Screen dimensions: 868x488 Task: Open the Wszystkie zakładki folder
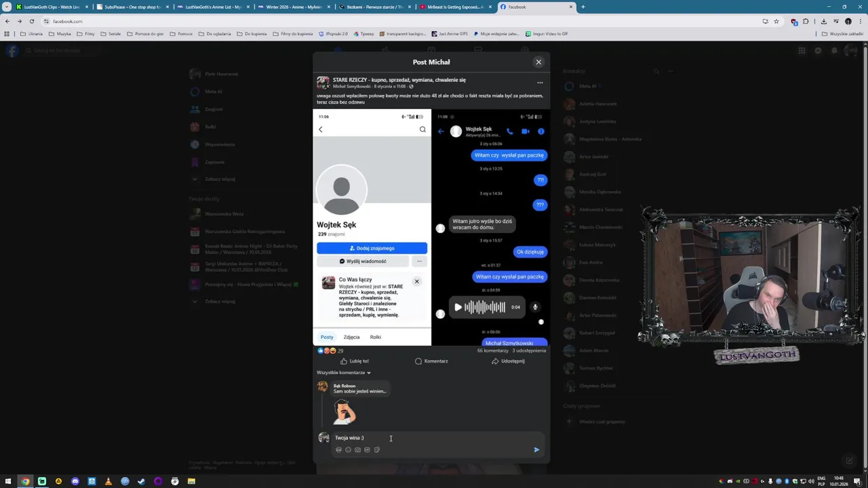[843, 33]
